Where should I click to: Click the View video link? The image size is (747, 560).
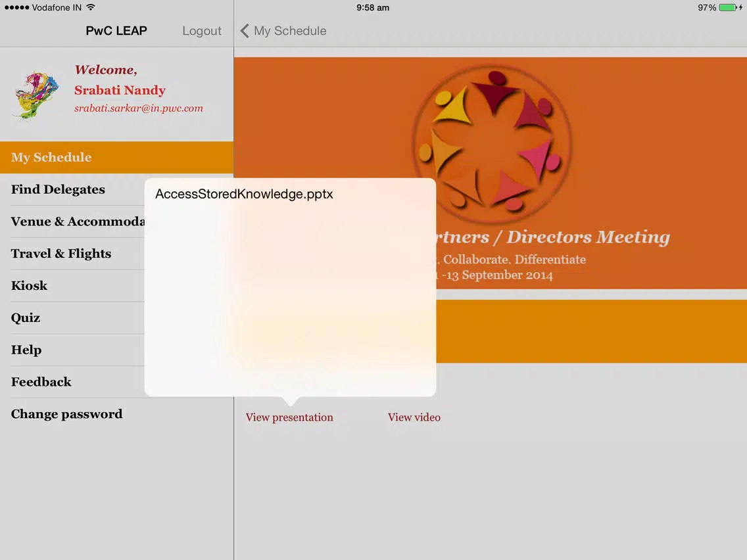(414, 417)
